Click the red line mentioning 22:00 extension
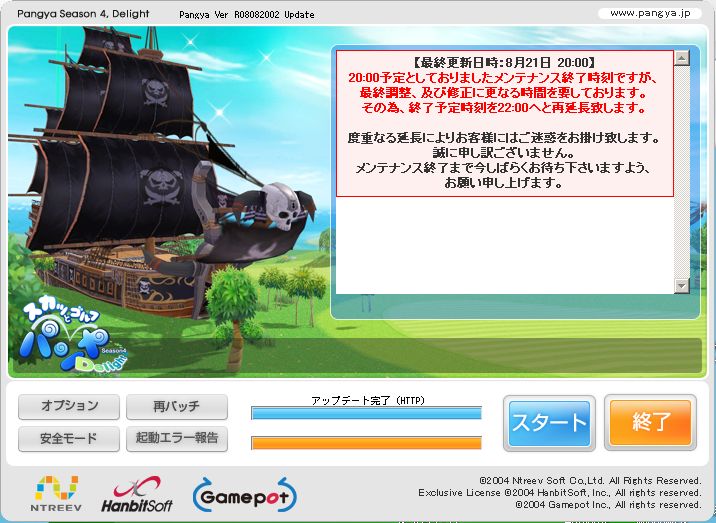The image size is (716, 523). (x=504, y=108)
